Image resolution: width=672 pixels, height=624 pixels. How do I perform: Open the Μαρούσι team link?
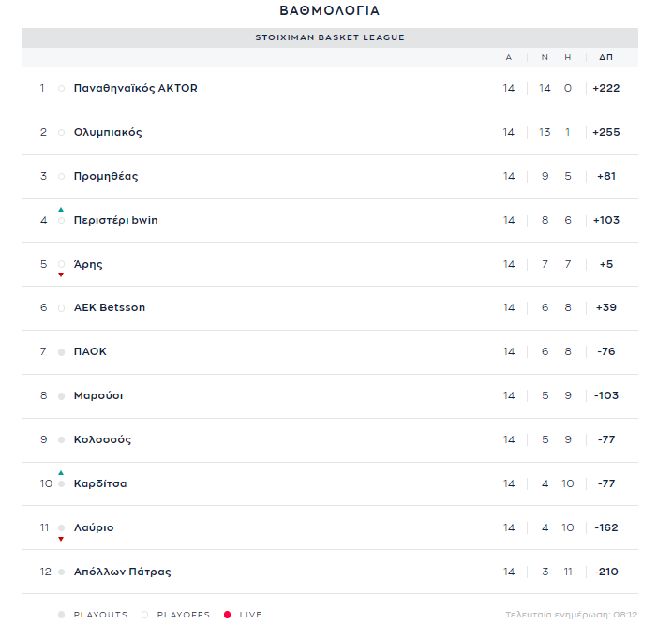tap(98, 395)
